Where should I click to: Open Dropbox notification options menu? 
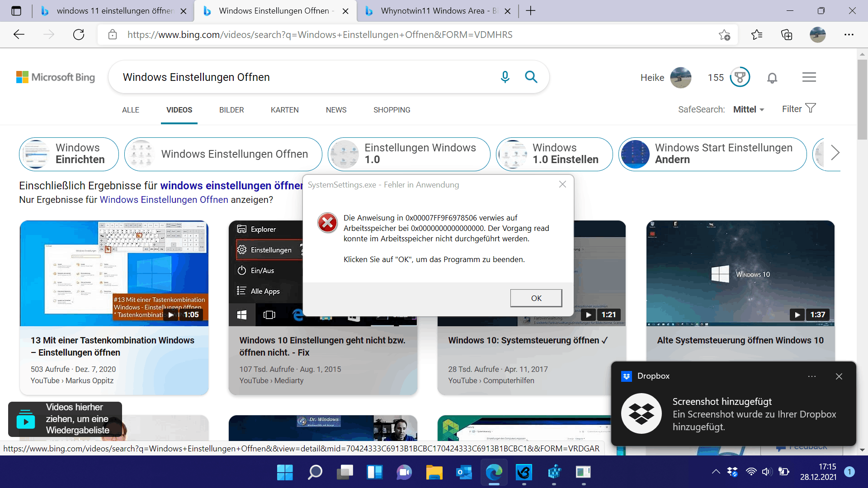[x=812, y=376]
